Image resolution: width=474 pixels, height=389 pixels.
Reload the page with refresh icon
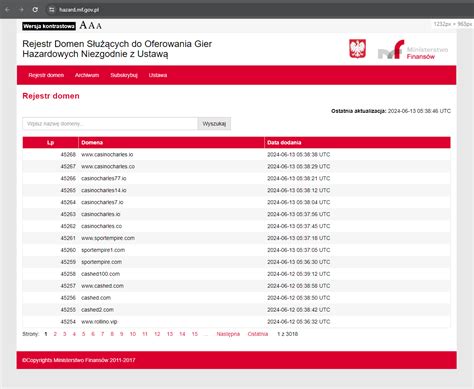(35, 10)
